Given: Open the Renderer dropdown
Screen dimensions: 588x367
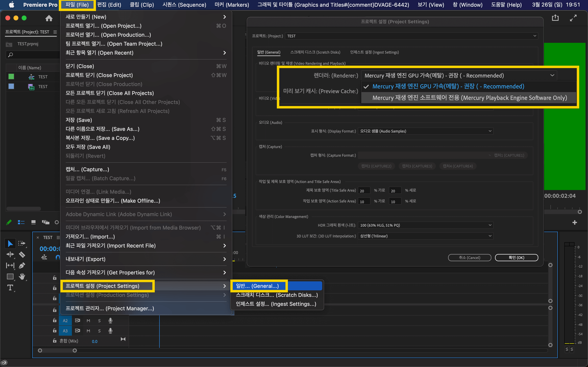Looking at the screenshot, I should tap(459, 75).
